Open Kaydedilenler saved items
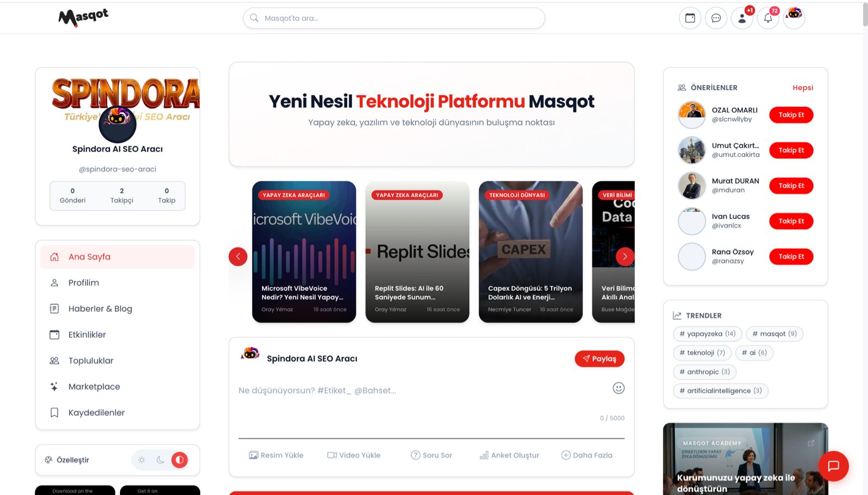 pos(117,413)
